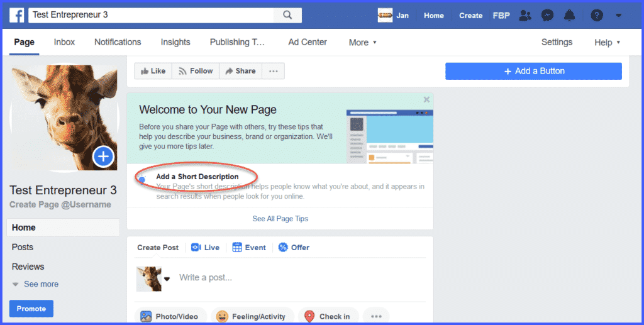Switch to the Insights tab
This screenshot has width=644, height=325.
tap(175, 42)
